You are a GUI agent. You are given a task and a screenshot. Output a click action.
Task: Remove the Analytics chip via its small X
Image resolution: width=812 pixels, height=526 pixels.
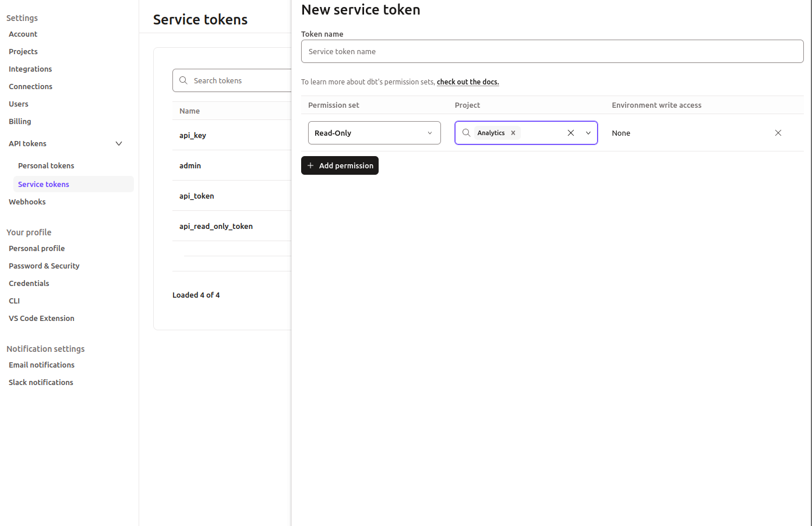point(513,132)
